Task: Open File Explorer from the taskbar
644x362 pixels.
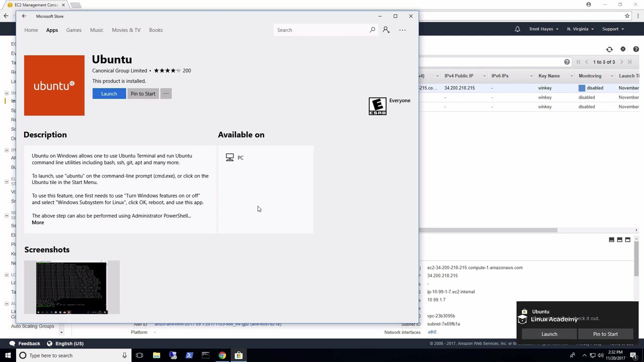Action: pos(156,355)
